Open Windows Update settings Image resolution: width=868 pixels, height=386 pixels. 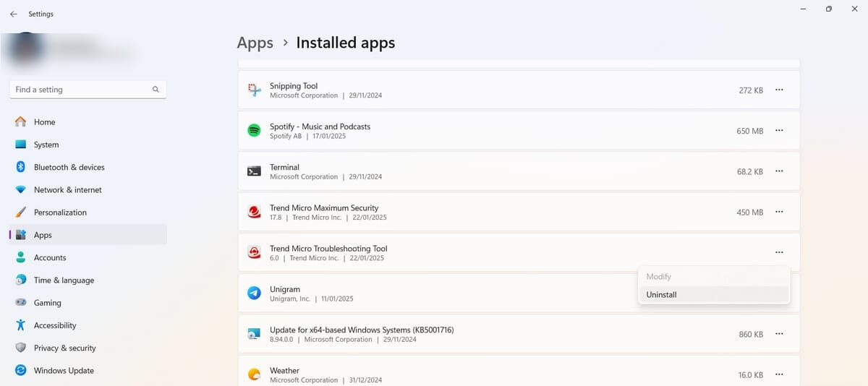click(88, 370)
